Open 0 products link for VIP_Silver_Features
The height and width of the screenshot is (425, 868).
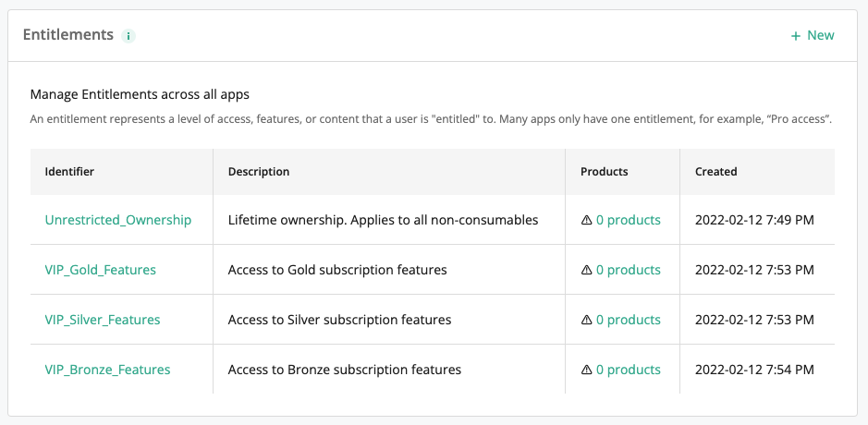pyautogui.click(x=629, y=320)
